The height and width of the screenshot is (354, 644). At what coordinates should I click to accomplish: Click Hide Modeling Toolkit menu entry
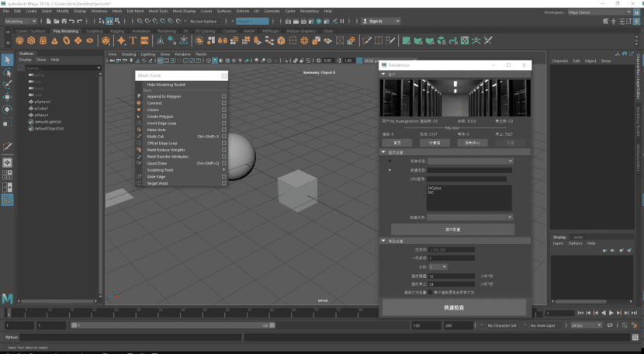tap(166, 84)
